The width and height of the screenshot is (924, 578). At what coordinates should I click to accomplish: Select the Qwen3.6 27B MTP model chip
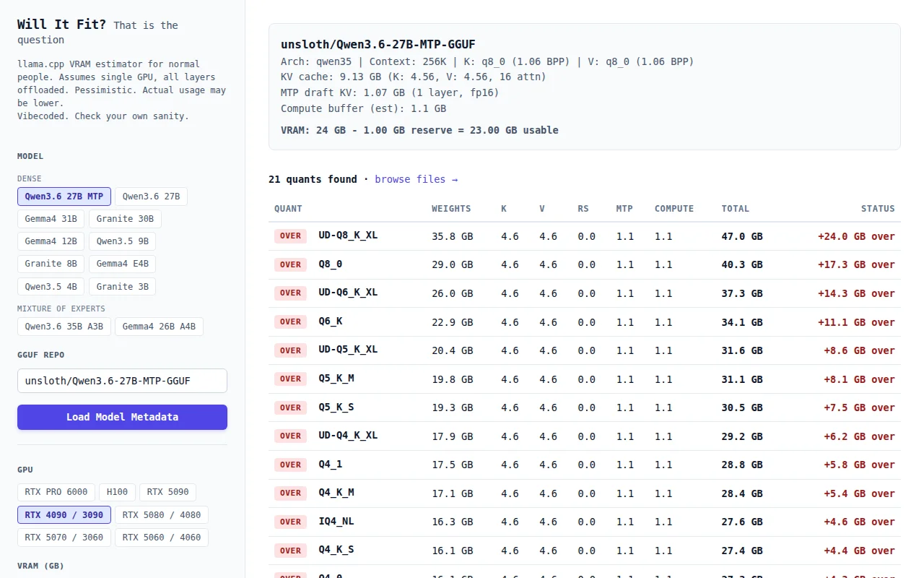[x=64, y=197]
